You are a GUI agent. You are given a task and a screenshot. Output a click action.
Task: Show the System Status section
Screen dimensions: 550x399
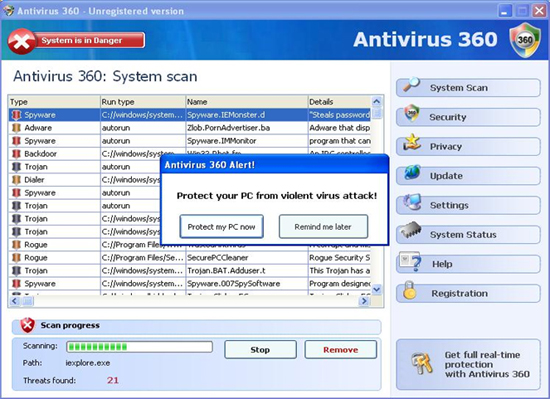point(468,235)
